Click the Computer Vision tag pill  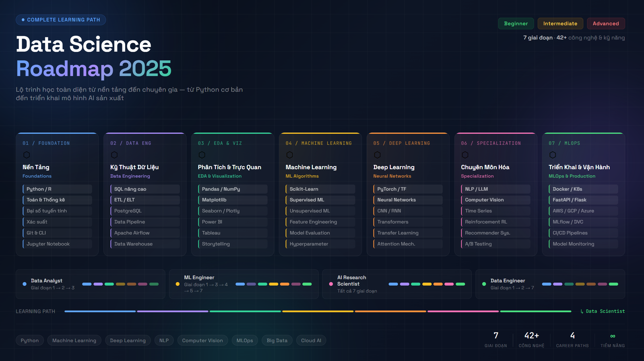click(x=202, y=340)
